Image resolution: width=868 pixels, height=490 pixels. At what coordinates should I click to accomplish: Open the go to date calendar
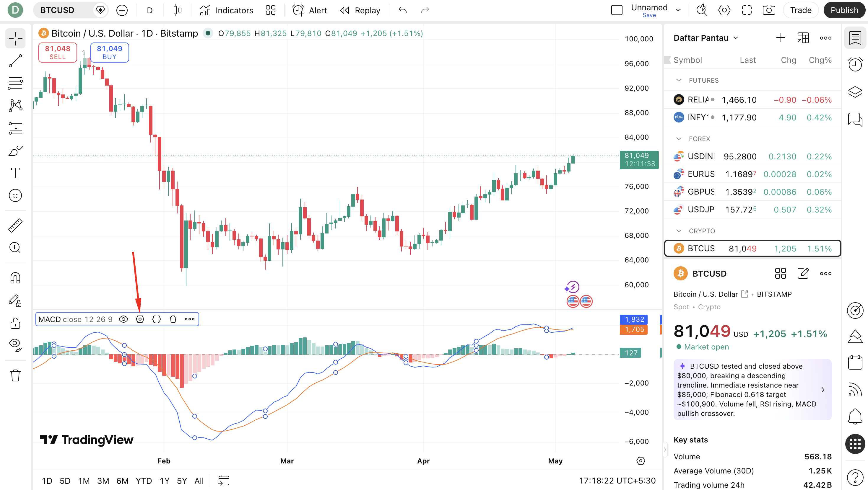224,481
